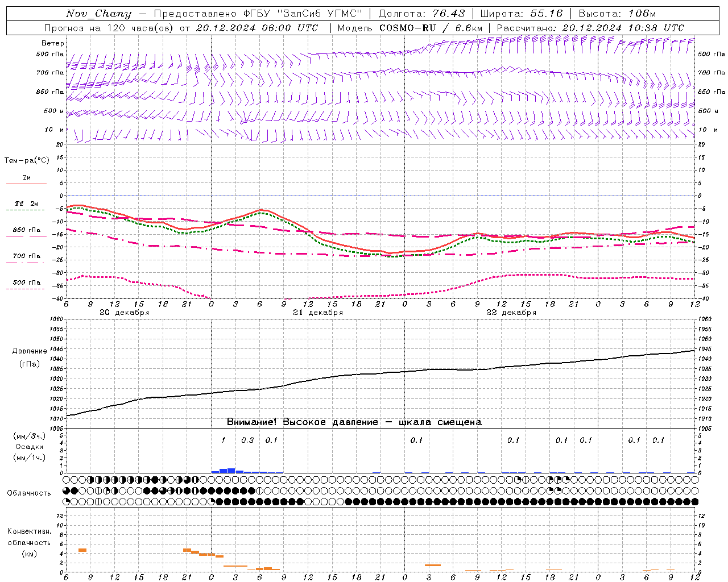Click the "Внимание! Высокое давление" warning text
Screen dimensions: 728x582
(x=302, y=422)
